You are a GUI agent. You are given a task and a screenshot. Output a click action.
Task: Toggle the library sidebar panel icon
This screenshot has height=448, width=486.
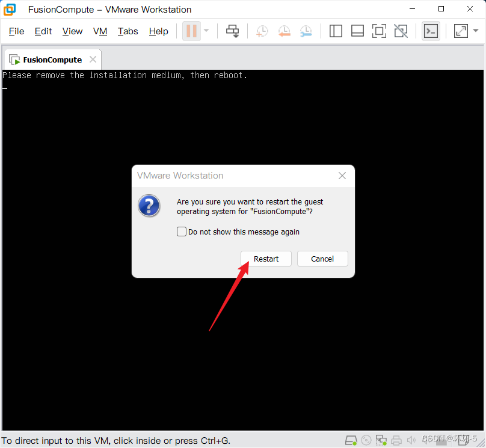point(336,31)
